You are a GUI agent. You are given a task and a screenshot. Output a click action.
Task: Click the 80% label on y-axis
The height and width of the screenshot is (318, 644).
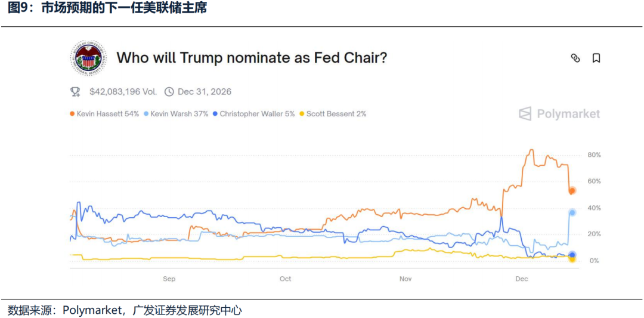tap(594, 155)
